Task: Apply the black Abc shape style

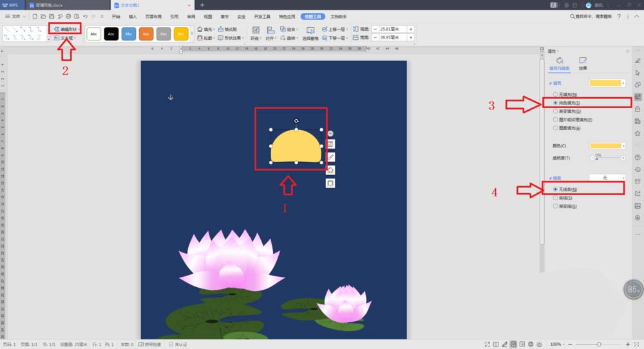Action: click(x=111, y=33)
